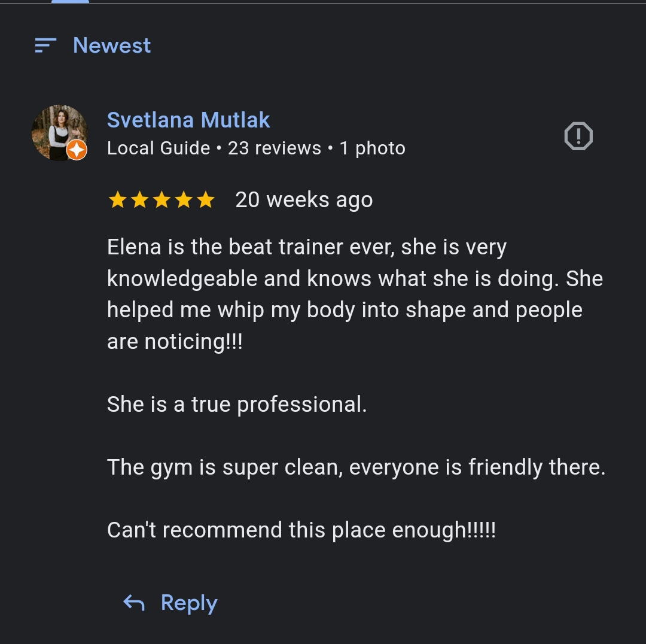Screen dimensions: 646x644
Task: Click the "Can't recommend this place enough" line
Action: (301, 530)
